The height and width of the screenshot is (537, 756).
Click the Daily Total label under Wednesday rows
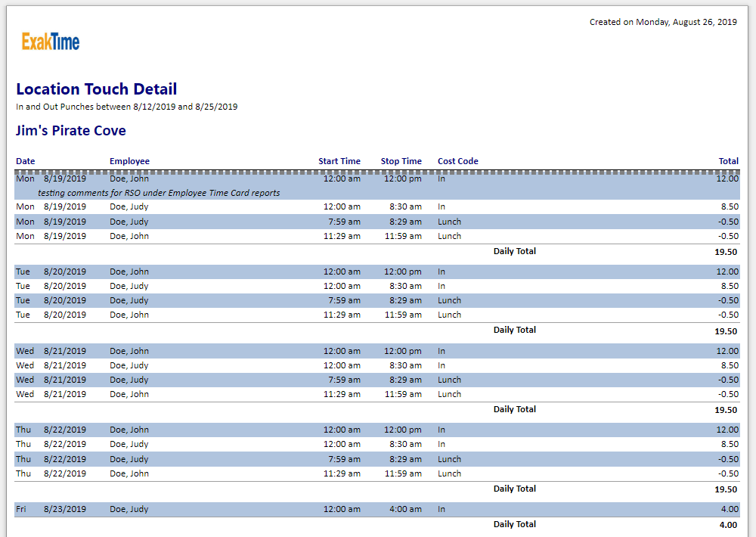pyautogui.click(x=514, y=409)
